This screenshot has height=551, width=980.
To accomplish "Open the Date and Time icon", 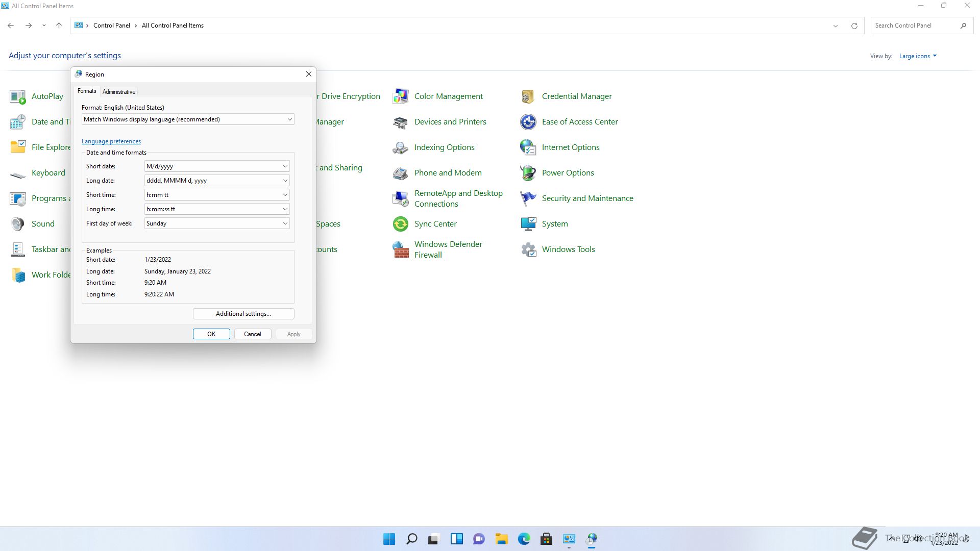I will click(18, 122).
